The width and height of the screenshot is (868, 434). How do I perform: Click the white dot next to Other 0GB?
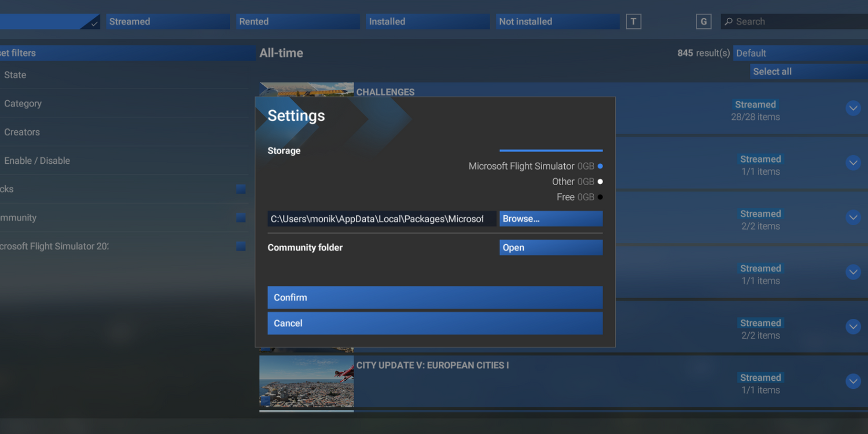tap(601, 182)
